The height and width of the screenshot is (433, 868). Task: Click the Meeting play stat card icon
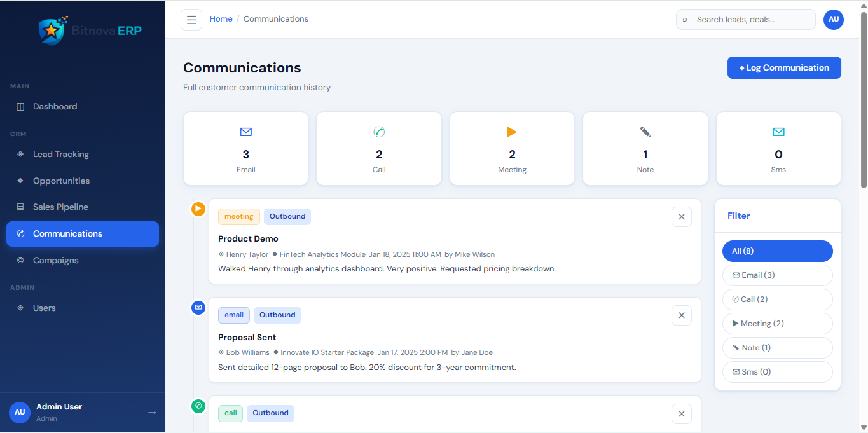pos(512,132)
